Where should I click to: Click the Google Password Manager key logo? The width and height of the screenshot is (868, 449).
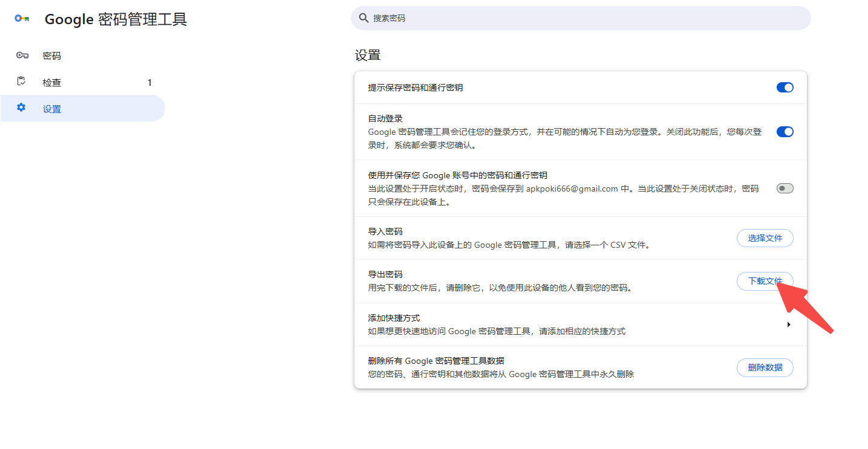point(22,19)
